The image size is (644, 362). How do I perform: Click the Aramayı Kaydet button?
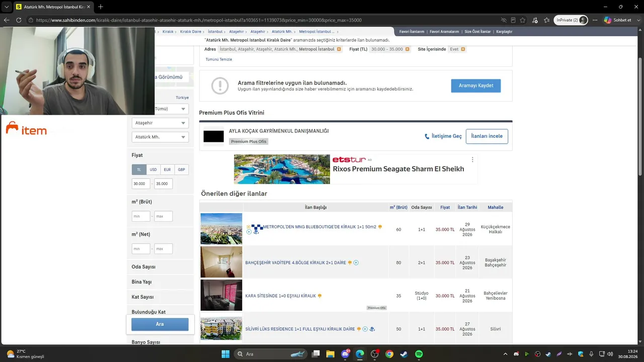476,85
